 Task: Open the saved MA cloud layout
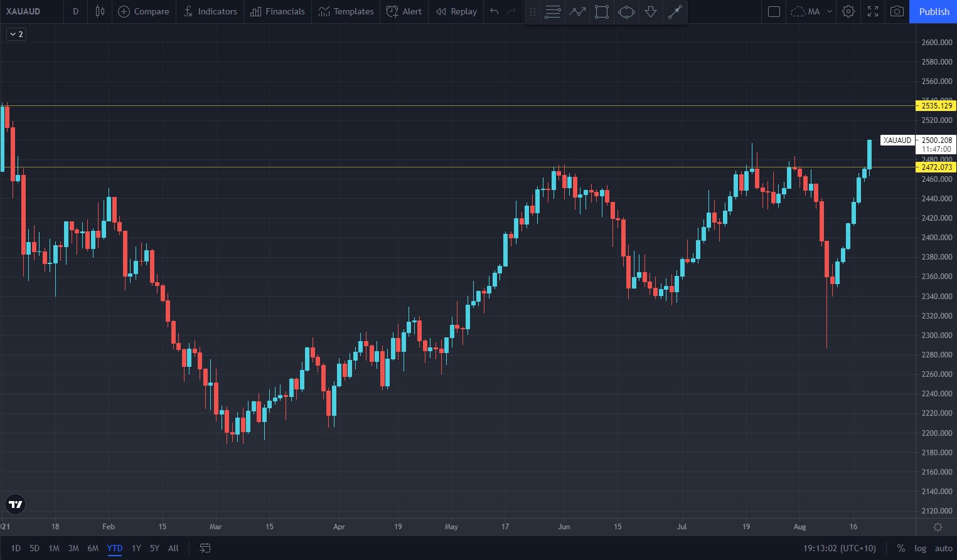click(805, 11)
